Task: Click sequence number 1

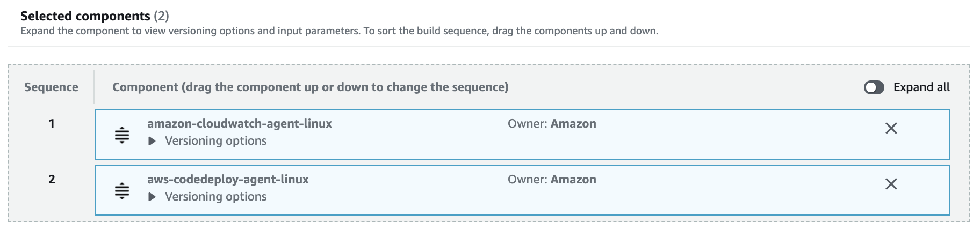Action: click(52, 124)
